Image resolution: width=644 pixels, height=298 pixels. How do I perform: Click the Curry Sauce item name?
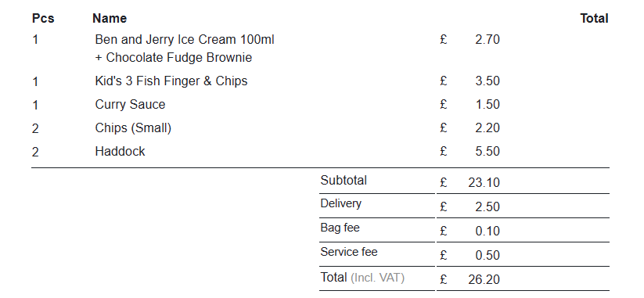pos(130,104)
